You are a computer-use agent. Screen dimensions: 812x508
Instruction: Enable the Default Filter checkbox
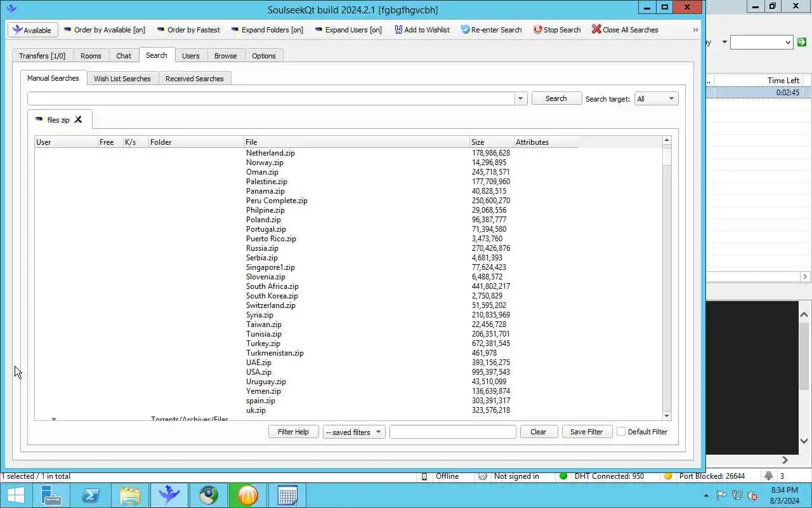[621, 432]
